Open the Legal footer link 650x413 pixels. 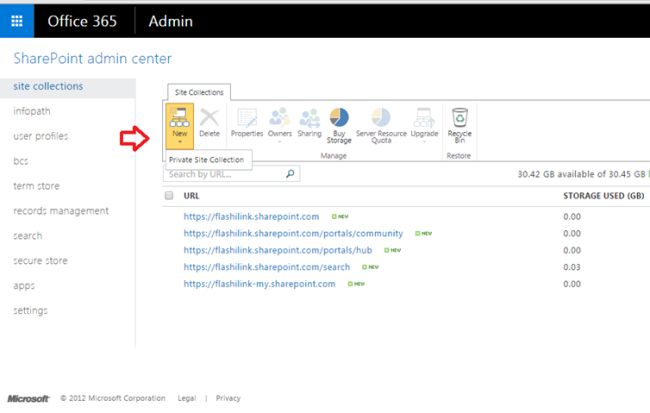(187, 398)
